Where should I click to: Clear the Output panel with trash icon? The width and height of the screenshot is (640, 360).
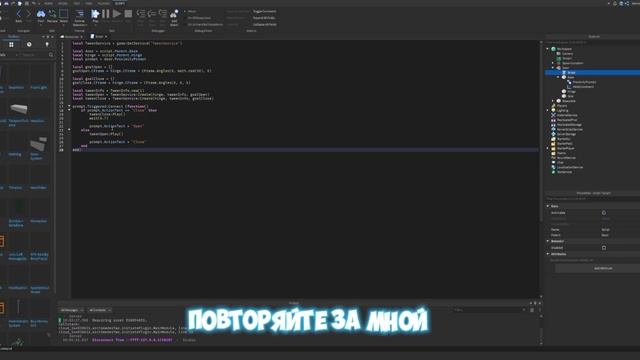coord(532,310)
